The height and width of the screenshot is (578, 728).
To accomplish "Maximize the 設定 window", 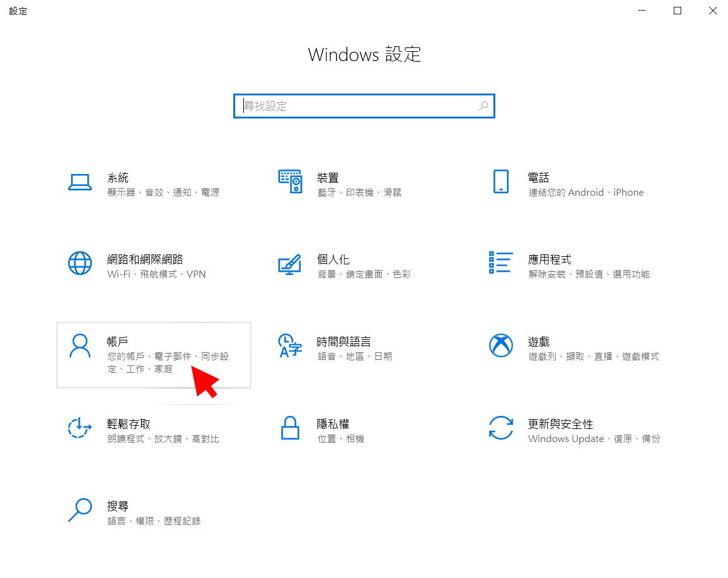I will tap(677, 11).
